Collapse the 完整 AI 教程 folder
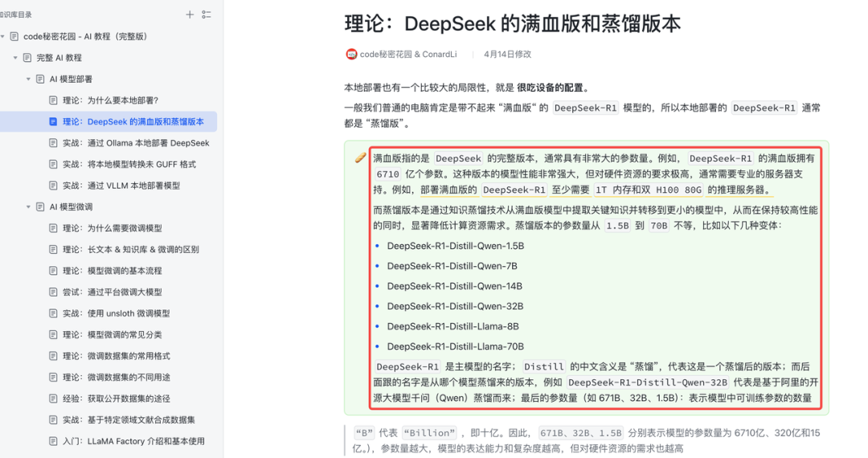 (15, 58)
